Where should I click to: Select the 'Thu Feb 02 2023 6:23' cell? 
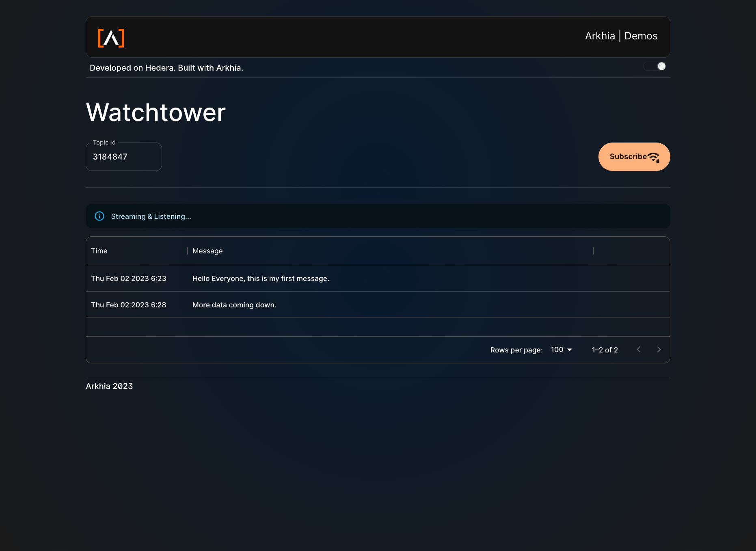pyautogui.click(x=129, y=279)
